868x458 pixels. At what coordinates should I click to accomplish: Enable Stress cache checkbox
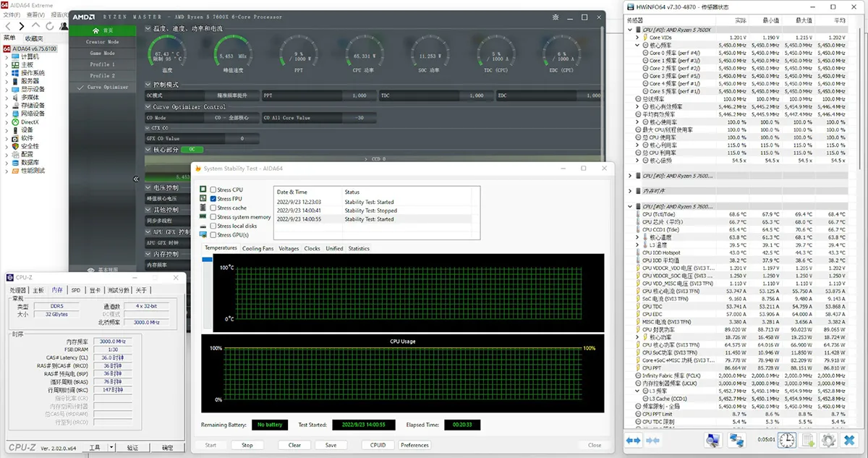pyautogui.click(x=213, y=208)
